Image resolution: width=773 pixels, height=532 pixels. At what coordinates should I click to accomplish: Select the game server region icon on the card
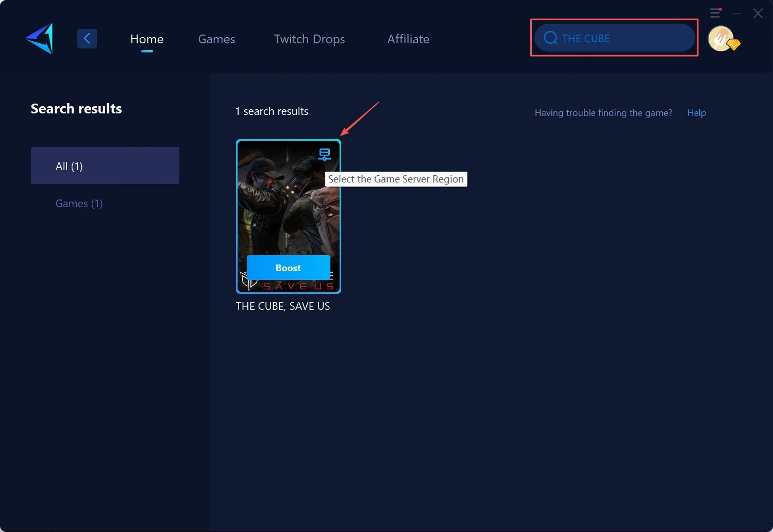click(324, 154)
